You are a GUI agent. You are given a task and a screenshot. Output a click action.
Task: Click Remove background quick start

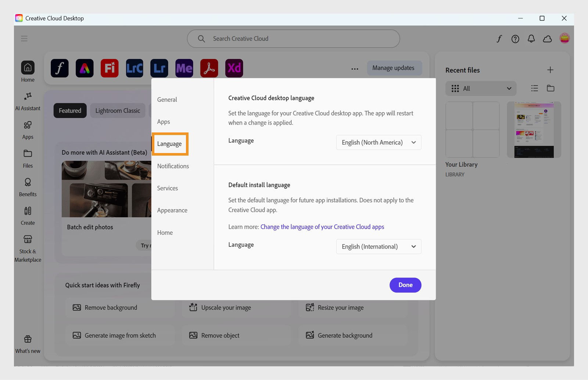point(120,308)
